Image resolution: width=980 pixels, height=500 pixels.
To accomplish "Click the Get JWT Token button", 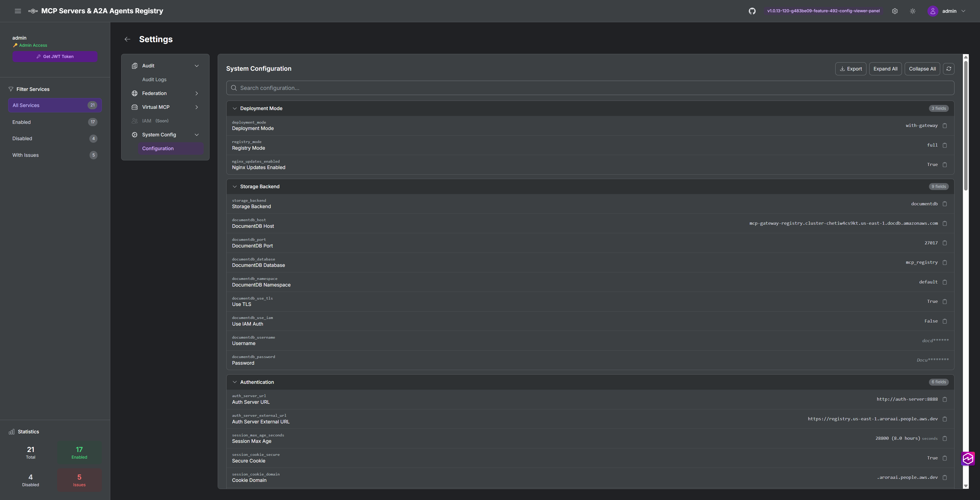I will pos(55,56).
